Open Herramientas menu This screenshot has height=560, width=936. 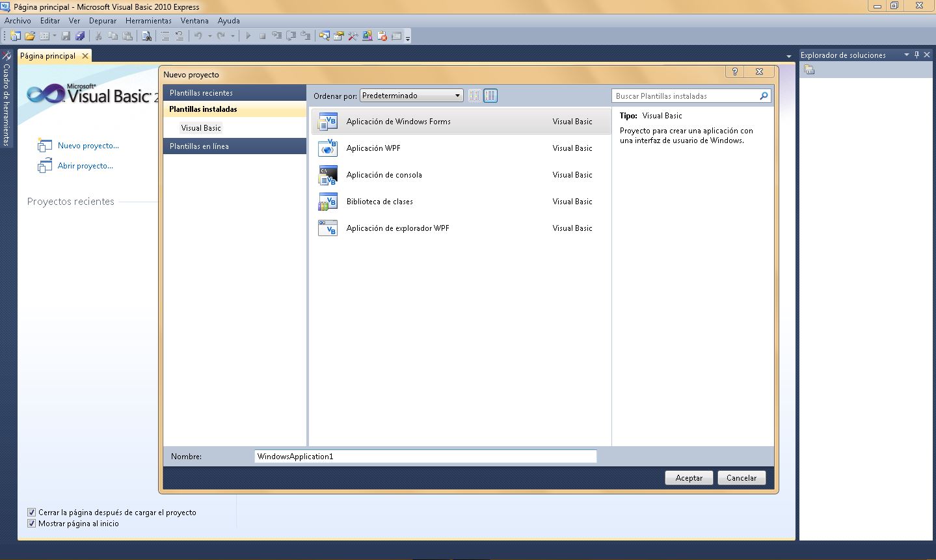point(148,21)
